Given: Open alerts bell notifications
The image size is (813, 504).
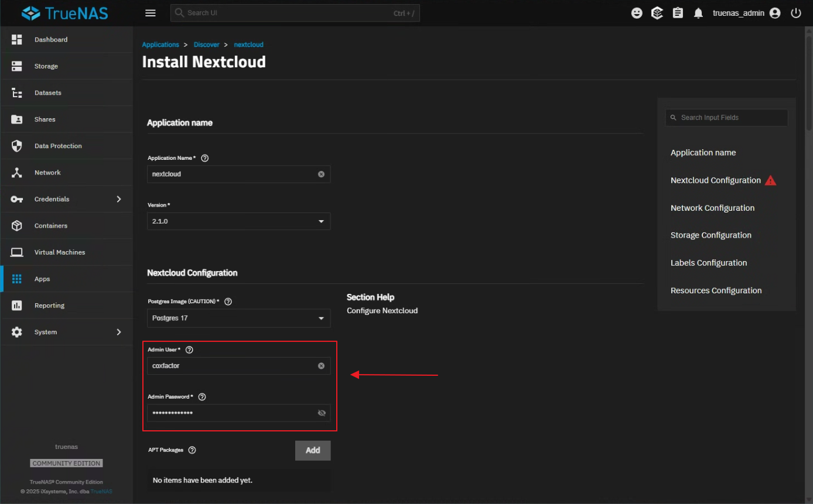Looking at the screenshot, I should point(698,13).
